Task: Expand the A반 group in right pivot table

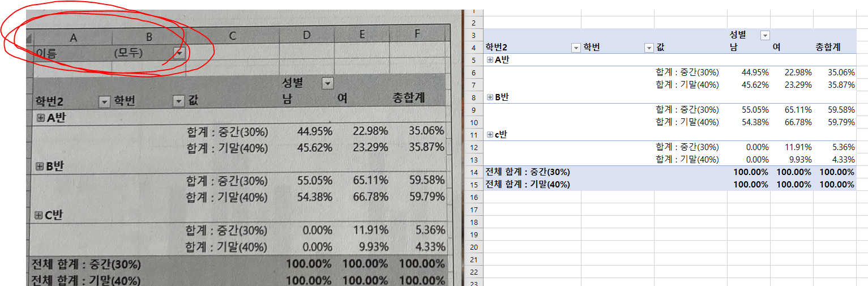Action: pos(490,59)
